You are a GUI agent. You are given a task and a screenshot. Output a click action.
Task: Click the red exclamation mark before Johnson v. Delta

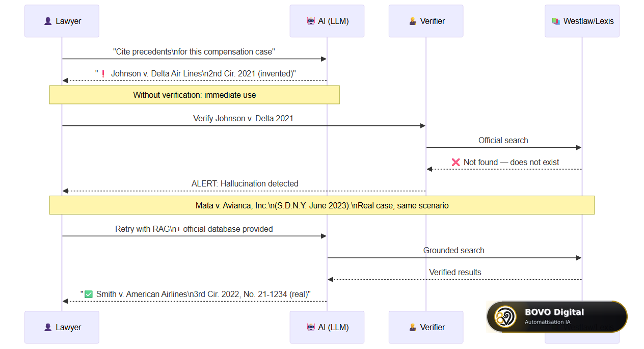[103, 74]
